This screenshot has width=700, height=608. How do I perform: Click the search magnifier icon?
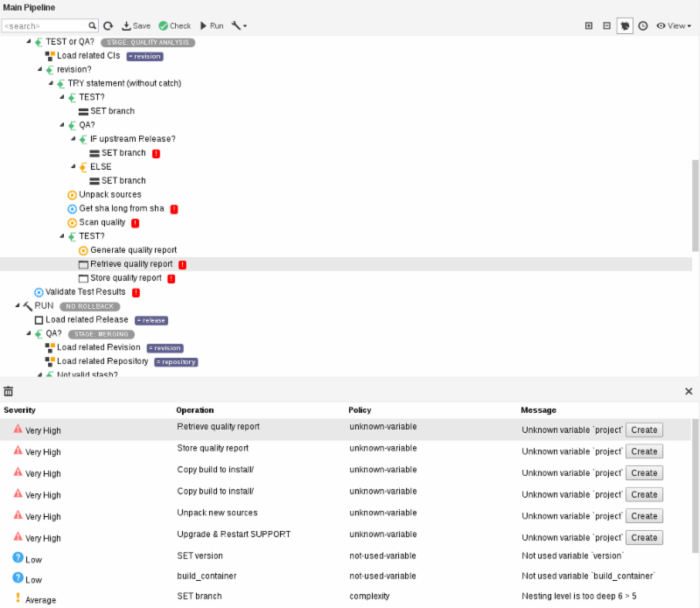pyautogui.click(x=92, y=26)
